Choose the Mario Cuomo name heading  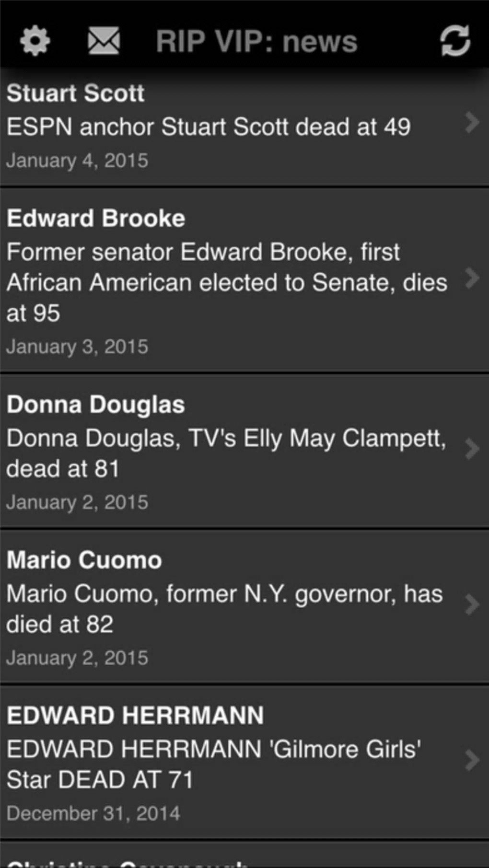pyautogui.click(x=84, y=560)
